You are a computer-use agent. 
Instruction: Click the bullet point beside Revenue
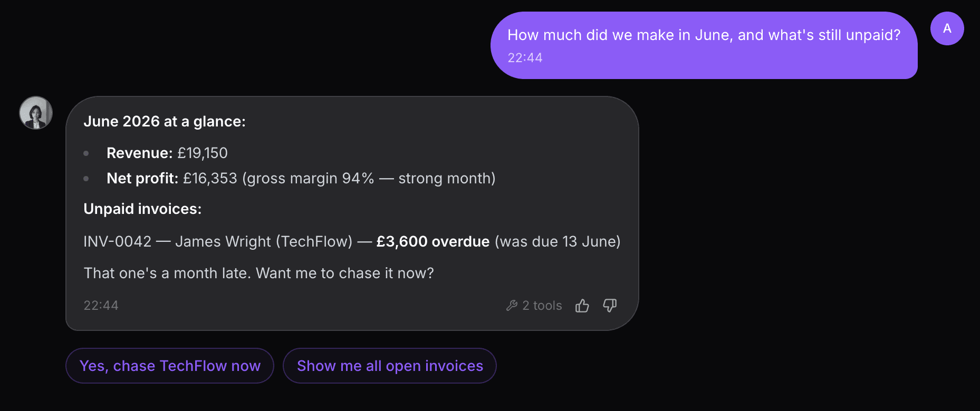click(x=86, y=153)
